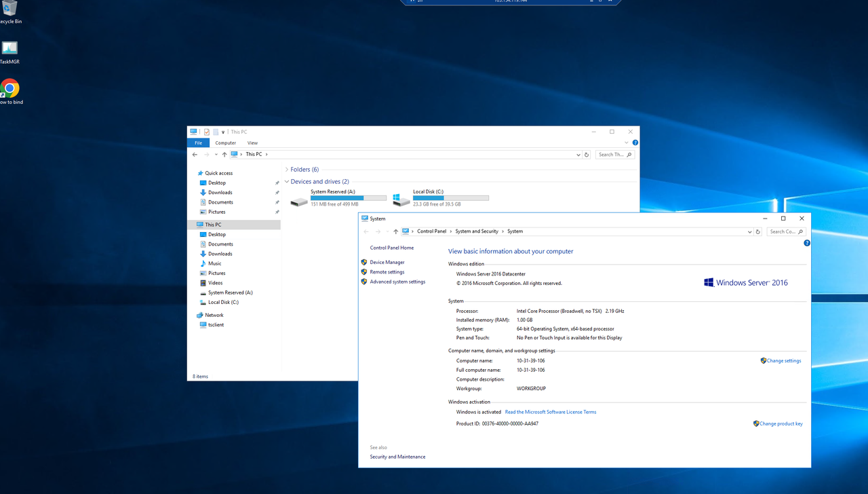The width and height of the screenshot is (868, 494).
Task: Click the 8 items status bar text
Action: coord(201,377)
